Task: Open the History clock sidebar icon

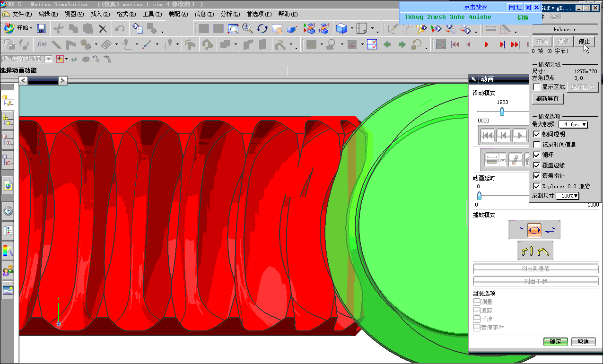Action: tap(8, 210)
